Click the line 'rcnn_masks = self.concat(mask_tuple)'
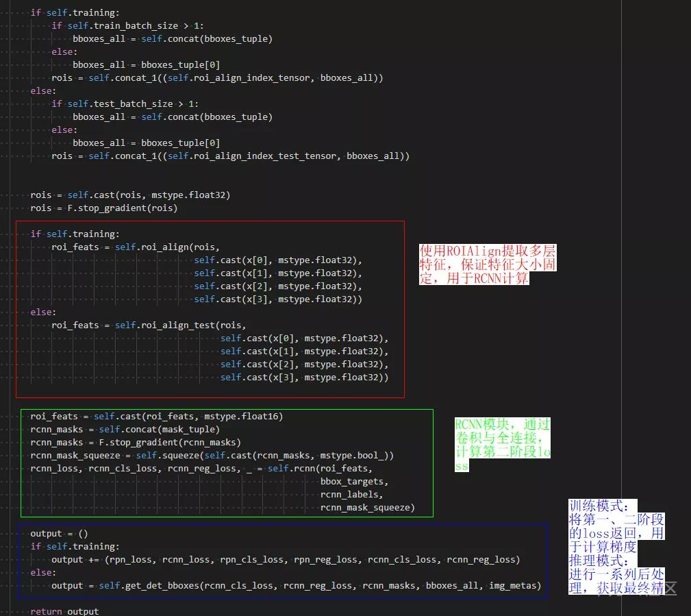Image resolution: width=691 pixels, height=616 pixels. [x=125, y=430]
